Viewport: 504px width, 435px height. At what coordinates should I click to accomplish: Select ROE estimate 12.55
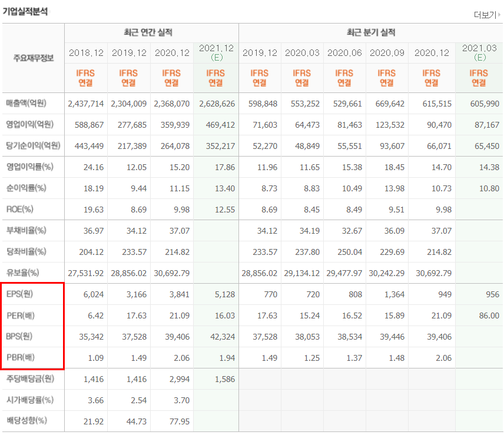point(225,210)
